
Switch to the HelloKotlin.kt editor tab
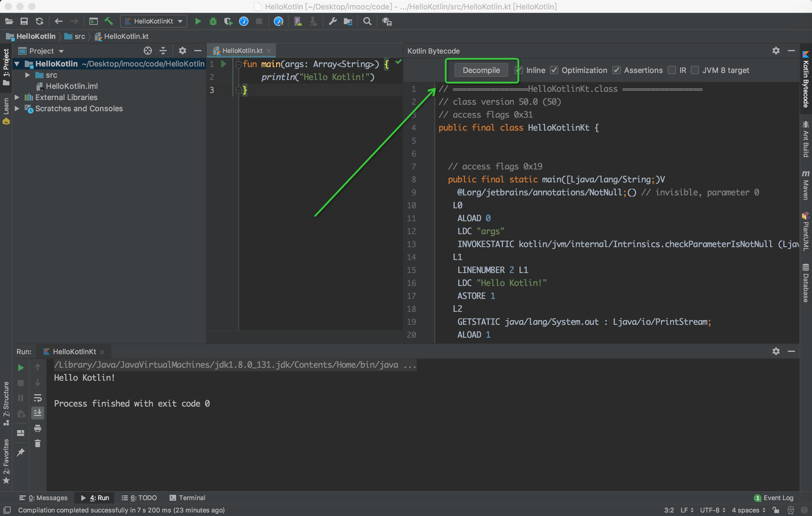coord(241,51)
